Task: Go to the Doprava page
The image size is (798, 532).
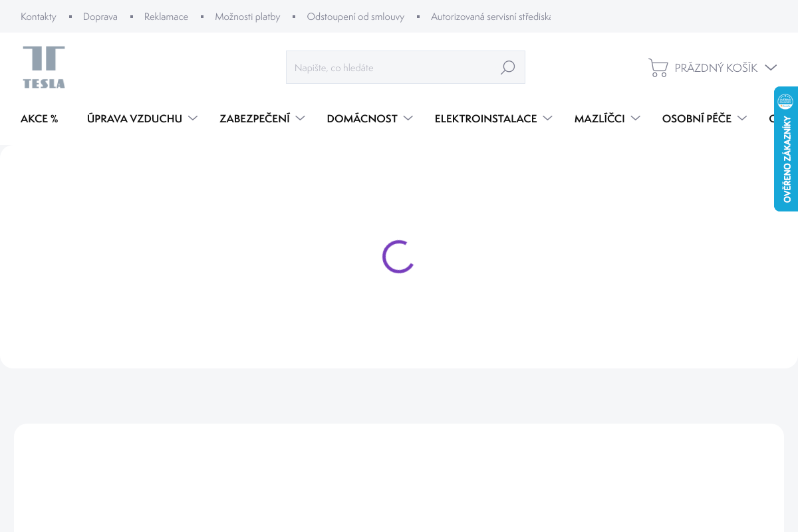Action: point(100,17)
